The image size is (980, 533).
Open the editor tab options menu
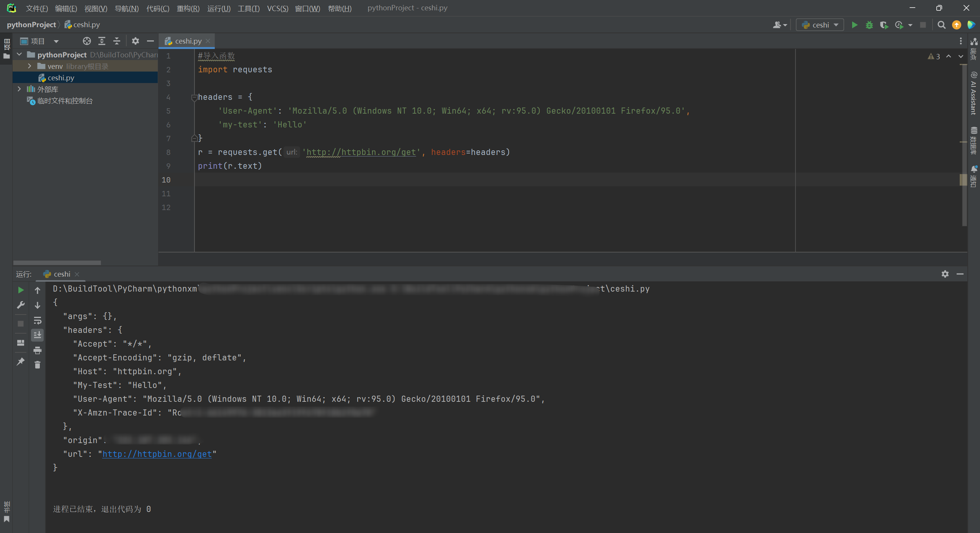click(x=960, y=41)
